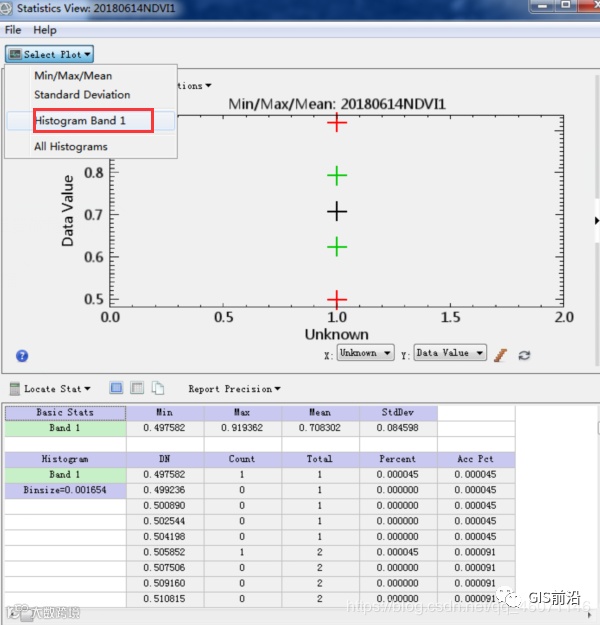
Task: Expand the partially hidden options dropdown arrow
Action: pos(208,86)
